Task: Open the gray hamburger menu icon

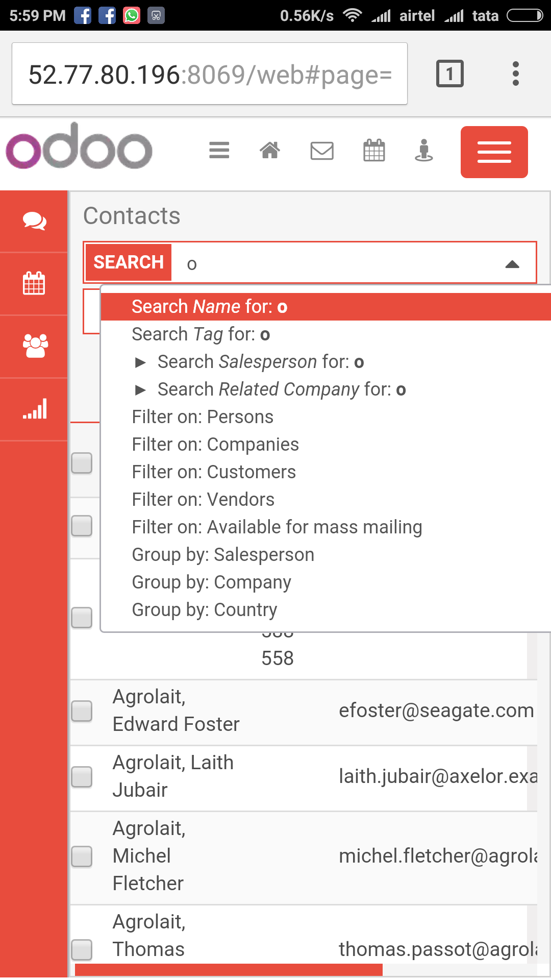Action: coord(219,151)
